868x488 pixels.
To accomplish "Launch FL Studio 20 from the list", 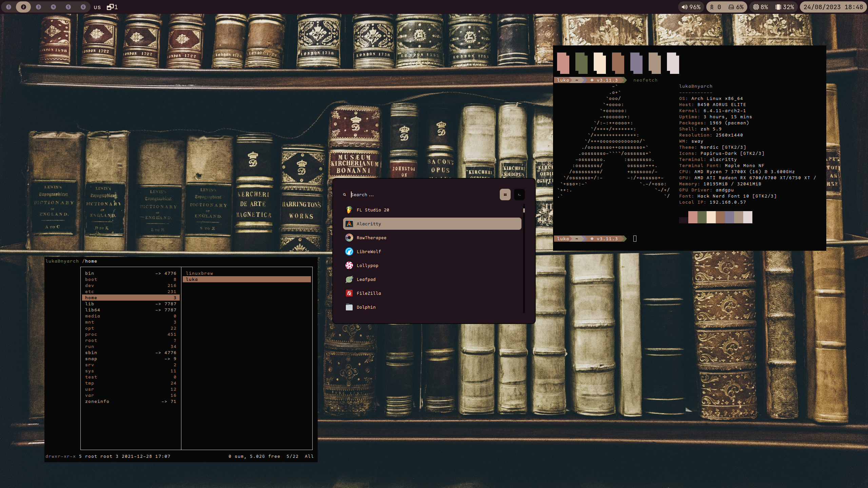I will 373,210.
